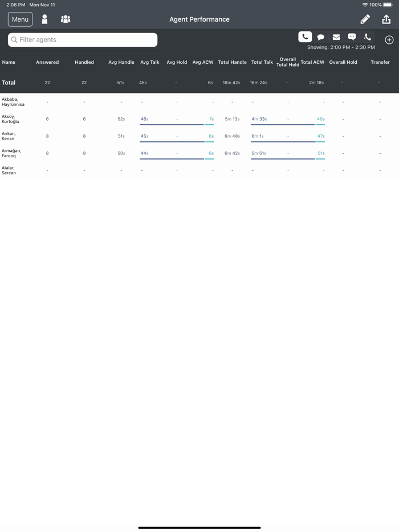Select Aksoy's 4m 33s Total Talk value
The image size is (399, 532).
pyautogui.click(x=259, y=119)
